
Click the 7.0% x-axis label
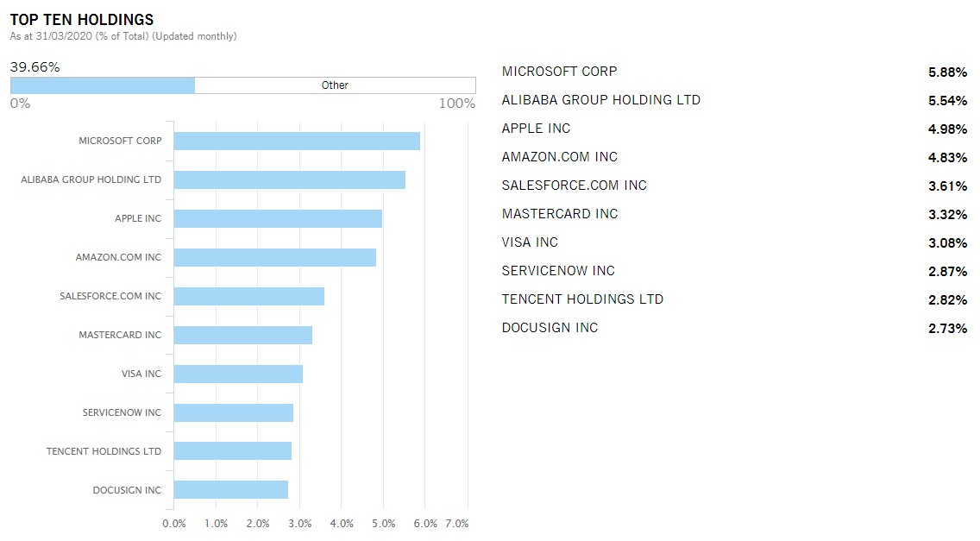457,523
